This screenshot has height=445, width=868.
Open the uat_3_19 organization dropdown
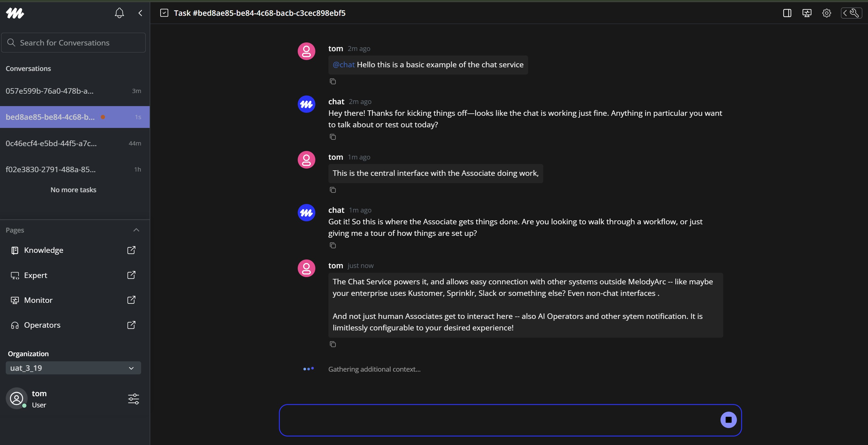click(73, 368)
